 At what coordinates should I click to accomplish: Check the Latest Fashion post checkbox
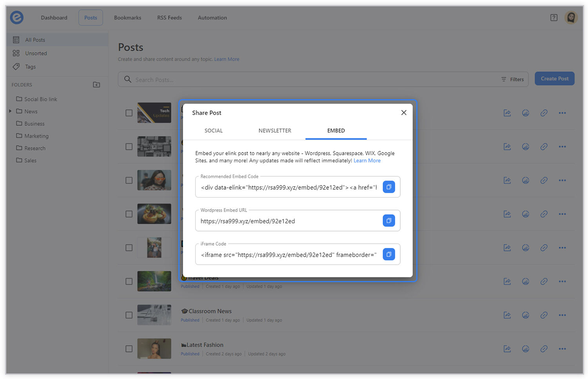pyautogui.click(x=129, y=349)
